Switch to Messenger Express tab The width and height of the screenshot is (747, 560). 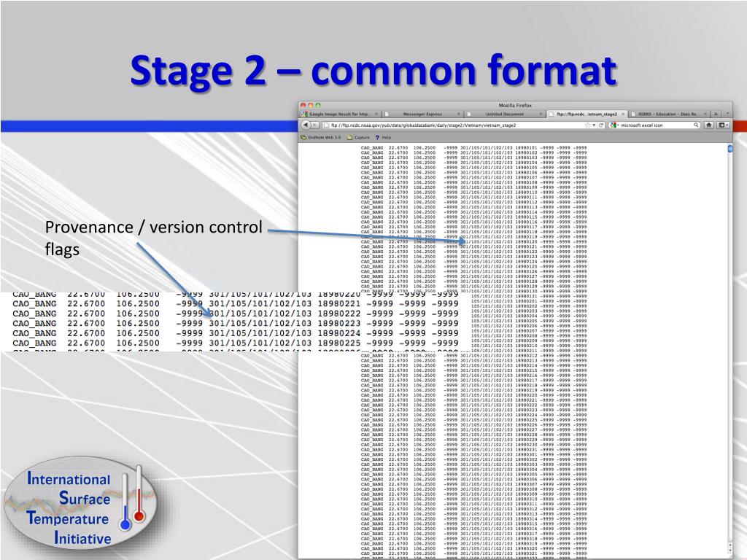[422, 114]
